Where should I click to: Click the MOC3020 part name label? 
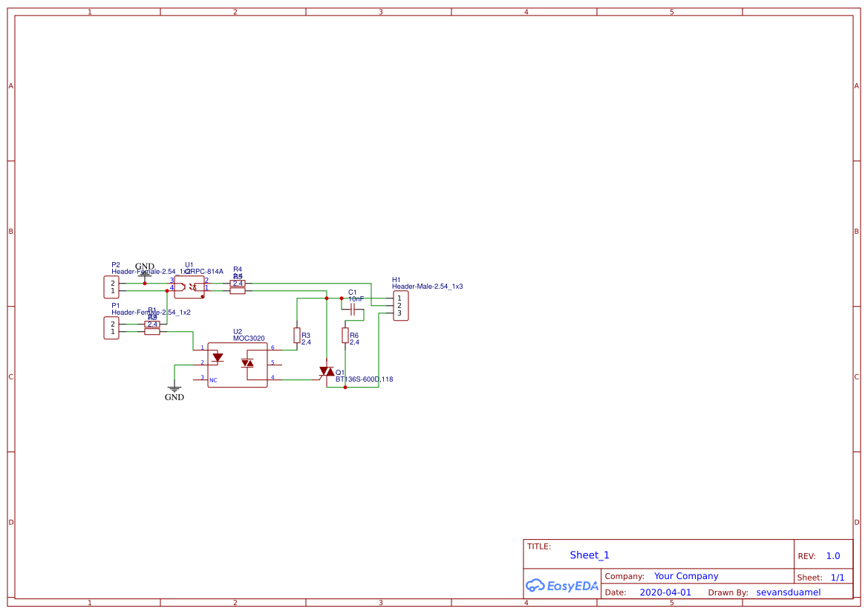click(249, 339)
